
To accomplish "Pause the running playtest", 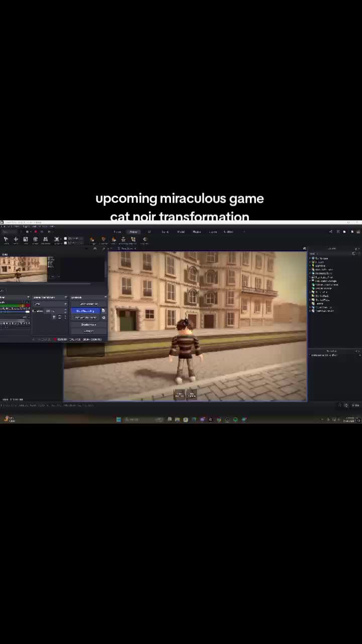I will (27, 231).
